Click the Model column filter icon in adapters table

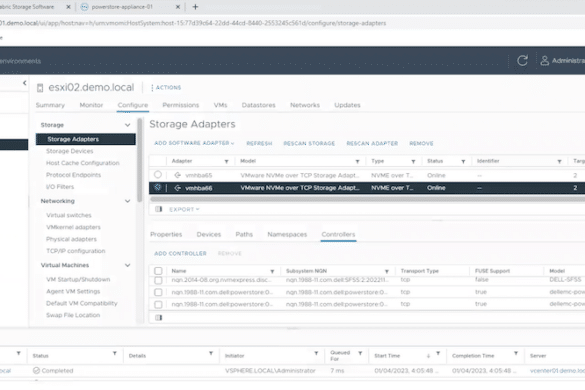357,161
